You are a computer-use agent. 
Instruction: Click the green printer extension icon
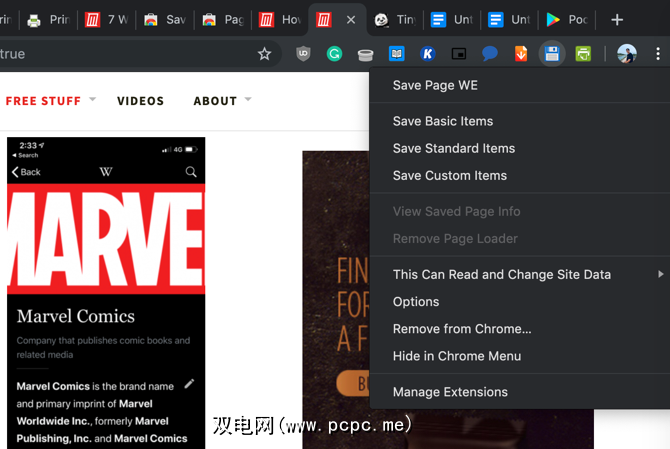(x=583, y=54)
